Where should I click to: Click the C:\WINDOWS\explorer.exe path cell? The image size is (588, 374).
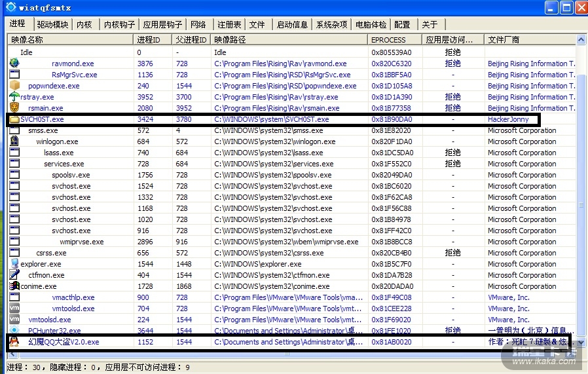pos(257,264)
